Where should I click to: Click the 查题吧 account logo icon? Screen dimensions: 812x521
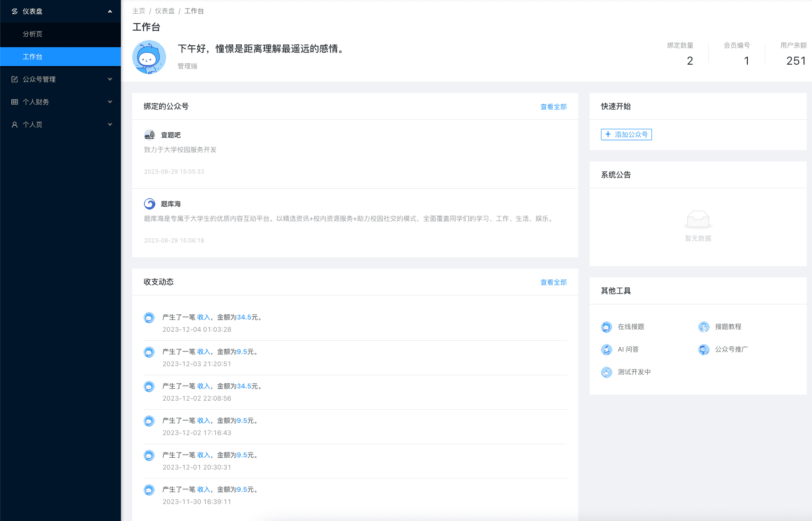click(x=150, y=135)
